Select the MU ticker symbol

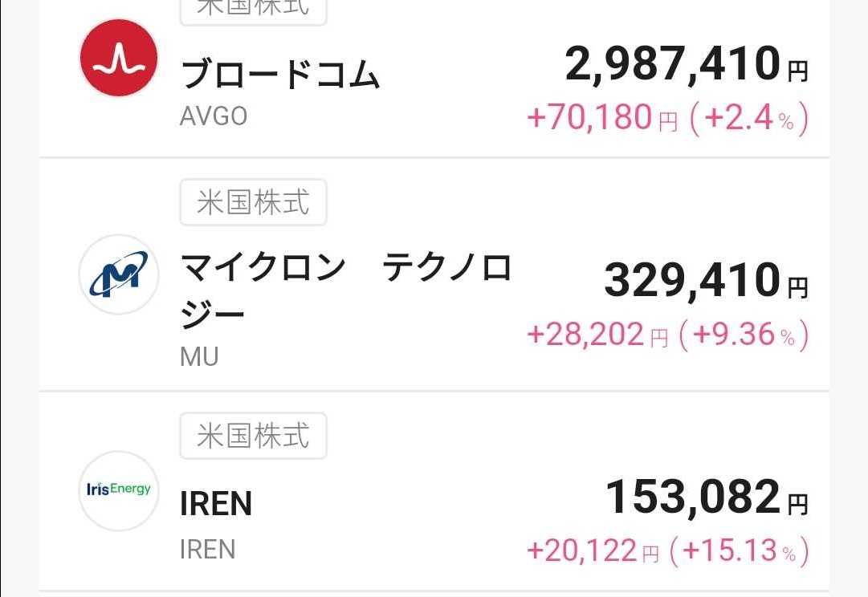(x=199, y=356)
